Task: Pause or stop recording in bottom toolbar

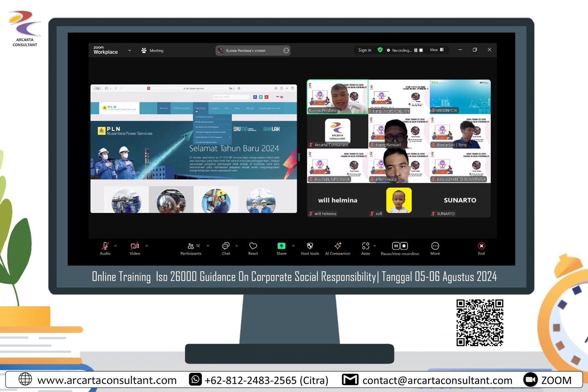Action: tap(400, 246)
